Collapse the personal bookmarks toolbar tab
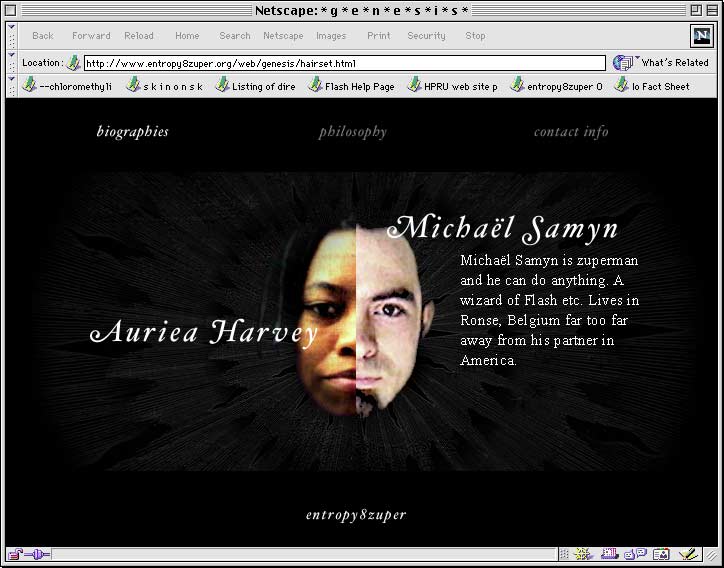This screenshot has height=568, width=724. point(11,86)
